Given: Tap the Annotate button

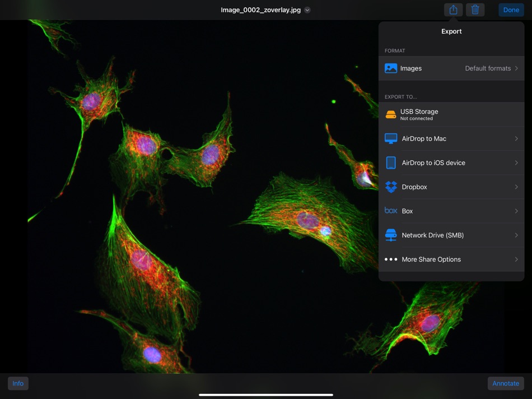Looking at the screenshot, I should (x=506, y=383).
